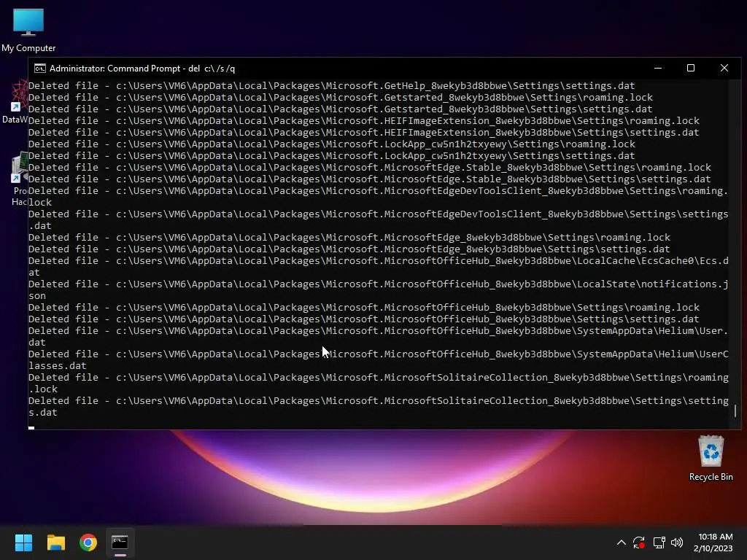Click the MicrosoftOfficeHub Helium UserClasses.dat line
This screenshot has width=747, height=560.
click(x=379, y=359)
